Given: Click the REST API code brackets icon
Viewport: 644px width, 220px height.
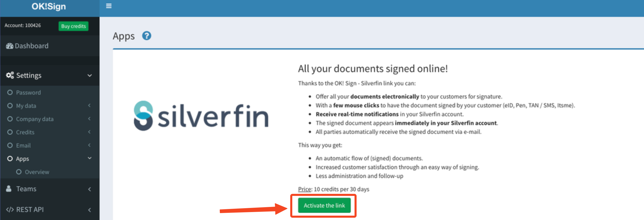Looking at the screenshot, I should pyautogui.click(x=10, y=209).
